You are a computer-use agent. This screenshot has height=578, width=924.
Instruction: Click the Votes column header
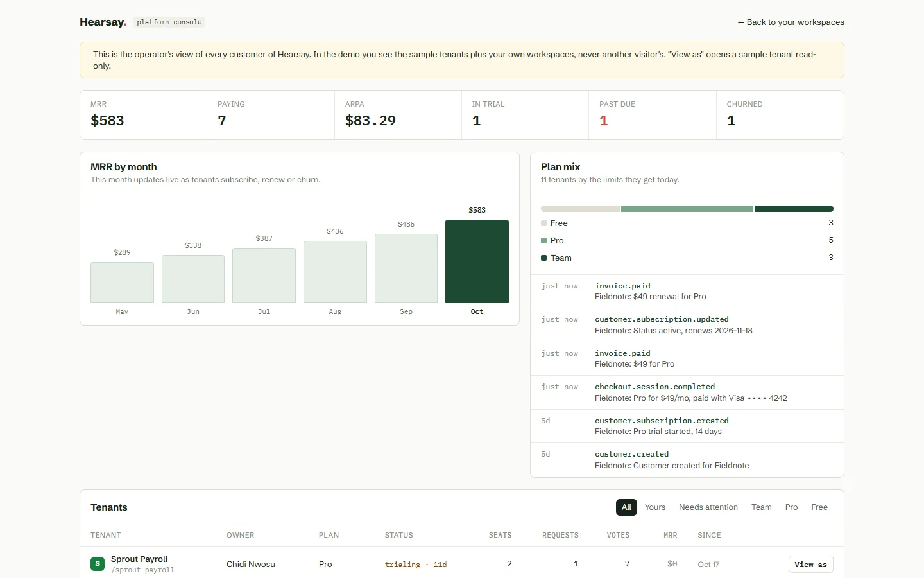point(619,535)
